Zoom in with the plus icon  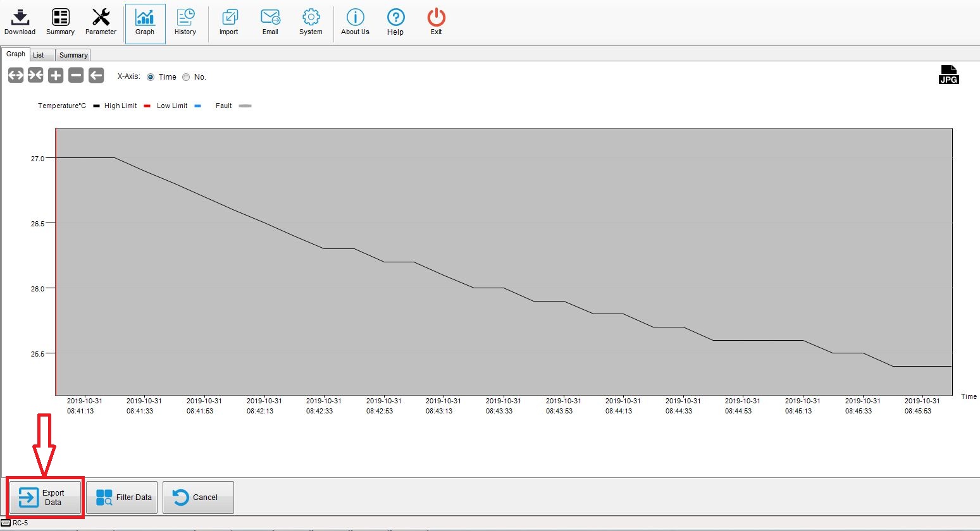(x=56, y=76)
